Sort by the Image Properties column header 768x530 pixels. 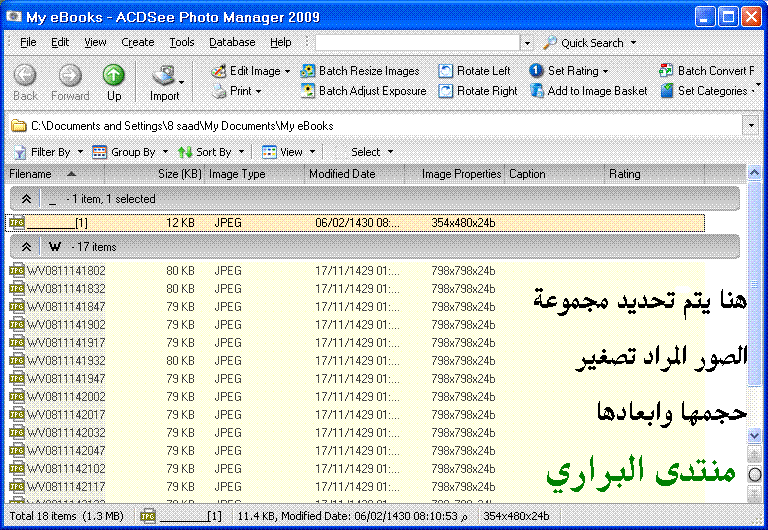click(455, 174)
